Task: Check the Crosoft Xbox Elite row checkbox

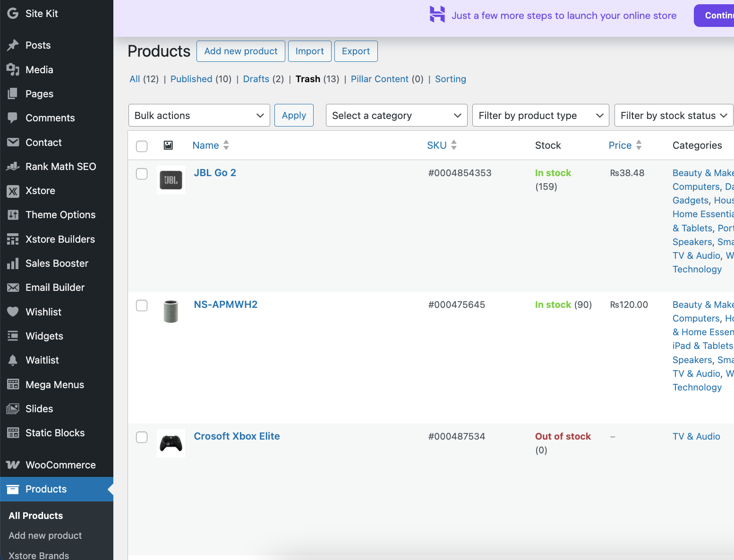Action: (x=142, y=437)
